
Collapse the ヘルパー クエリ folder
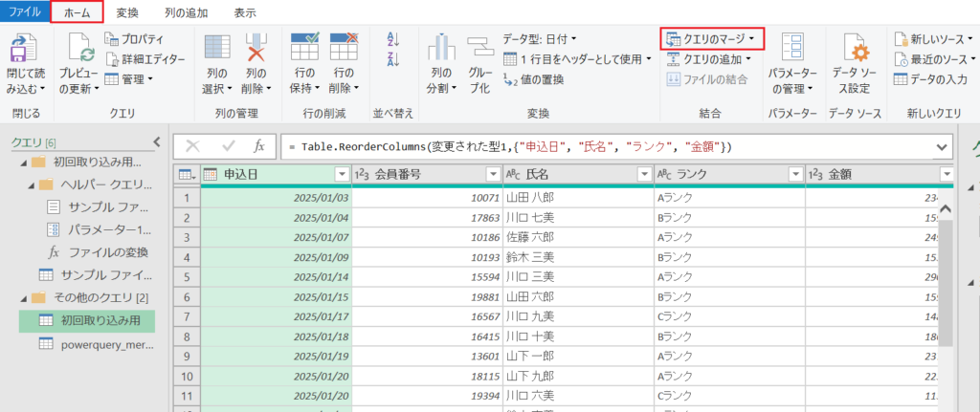pyautogui.click(x=32, y=185)
